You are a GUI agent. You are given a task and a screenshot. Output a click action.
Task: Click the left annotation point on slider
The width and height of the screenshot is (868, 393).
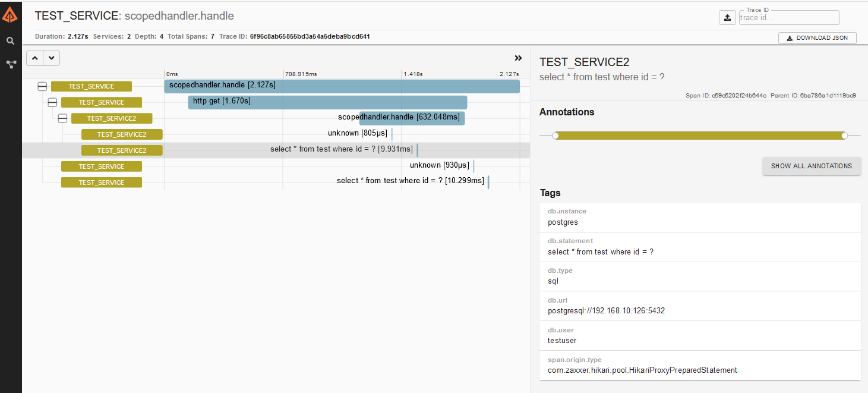coord(555,136)
